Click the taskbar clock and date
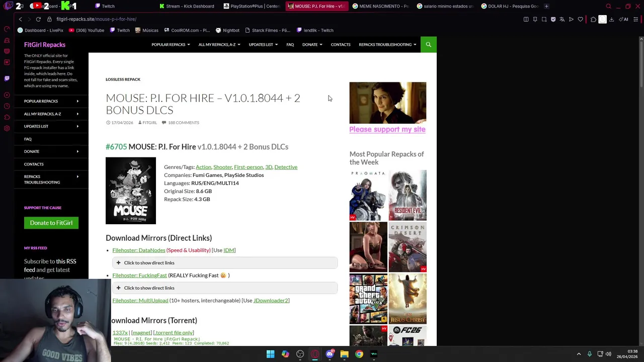 click(627, 354)
